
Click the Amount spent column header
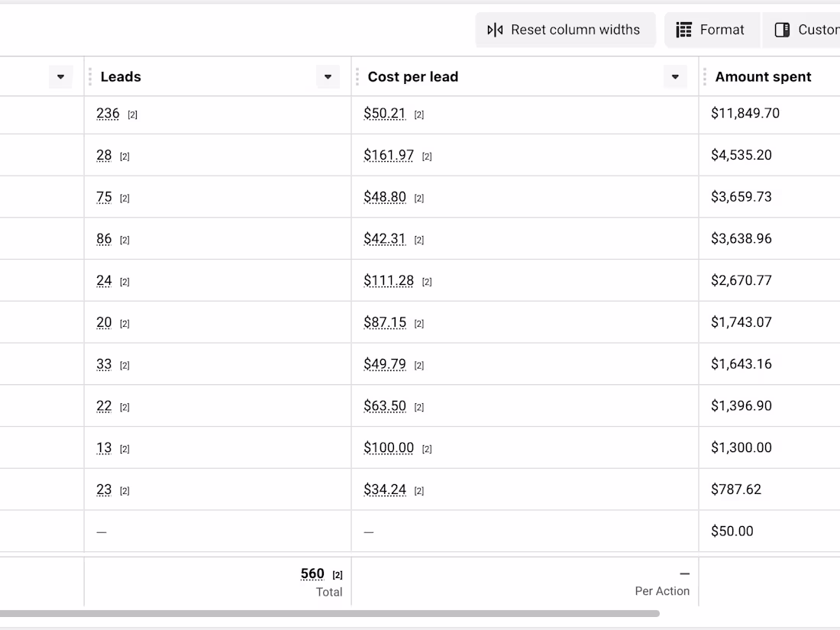(763, 76)
